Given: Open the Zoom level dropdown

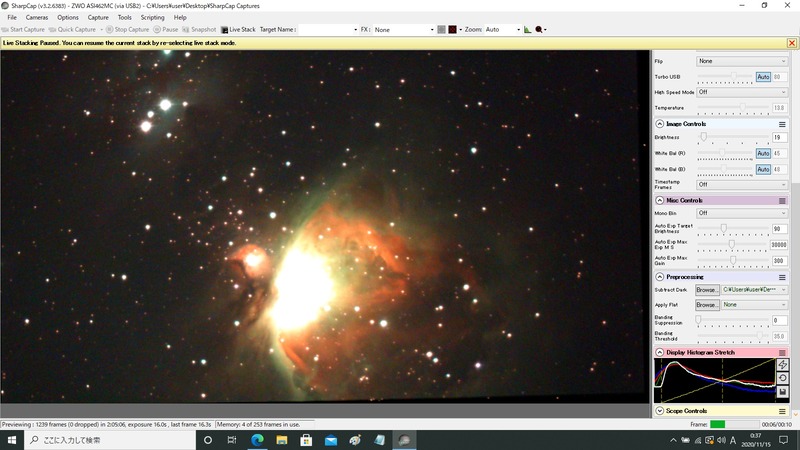Looking at the screenshot, I should 503,30.
